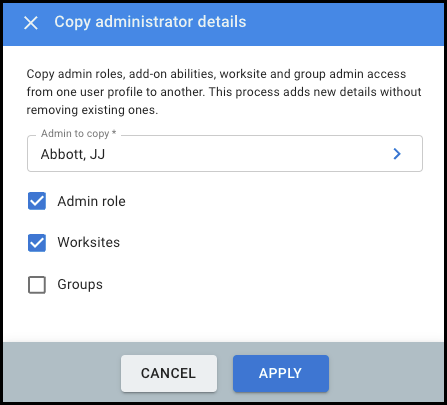Click the APPLY button
This screenshot has height=405, width=447.
click(x=281, y=373)
